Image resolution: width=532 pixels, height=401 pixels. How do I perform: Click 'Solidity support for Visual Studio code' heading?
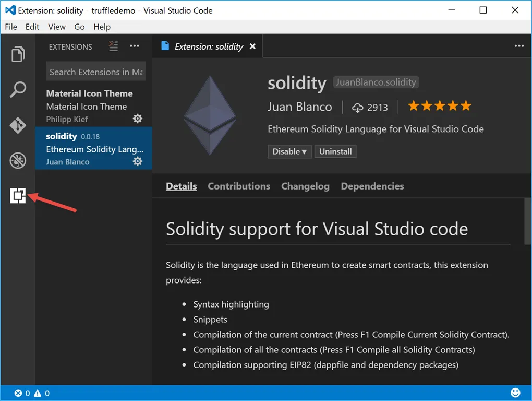(x=317, y=229)
